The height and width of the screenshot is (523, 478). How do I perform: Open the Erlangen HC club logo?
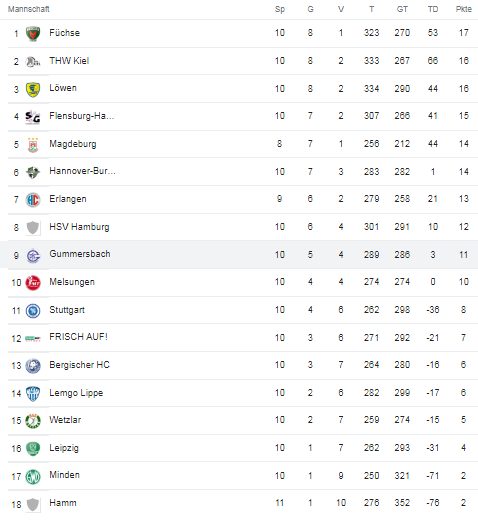(33, 200)
